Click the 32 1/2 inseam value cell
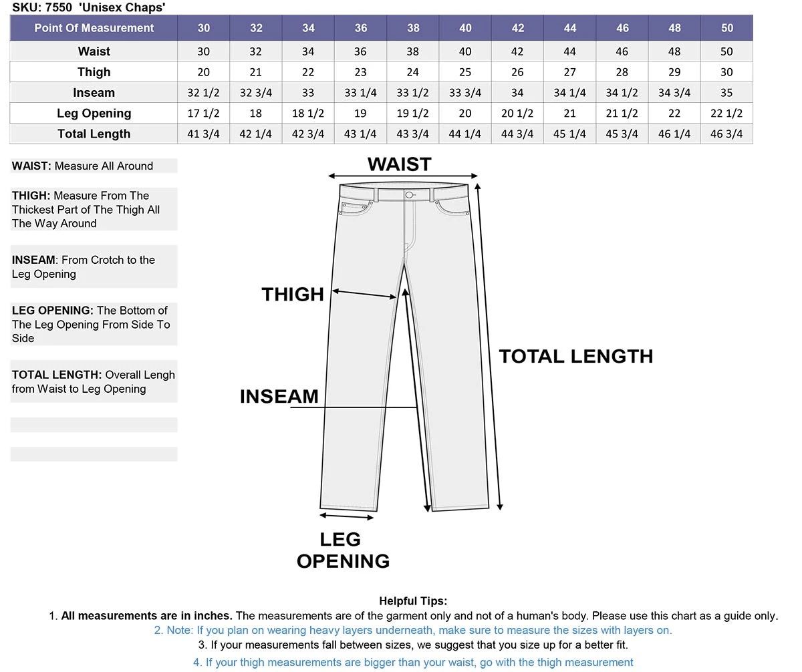802x672 pixels. coord(203,93)
